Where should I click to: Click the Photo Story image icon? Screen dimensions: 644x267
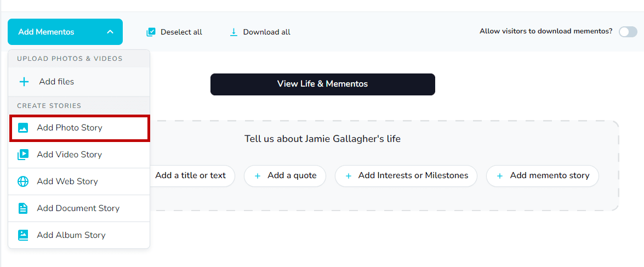[23, 128]
